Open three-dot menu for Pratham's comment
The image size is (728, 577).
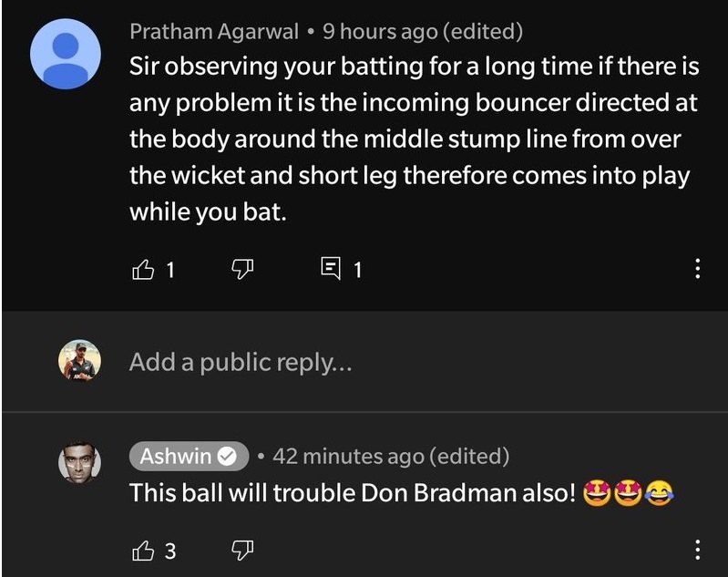(x=697, y=269)
